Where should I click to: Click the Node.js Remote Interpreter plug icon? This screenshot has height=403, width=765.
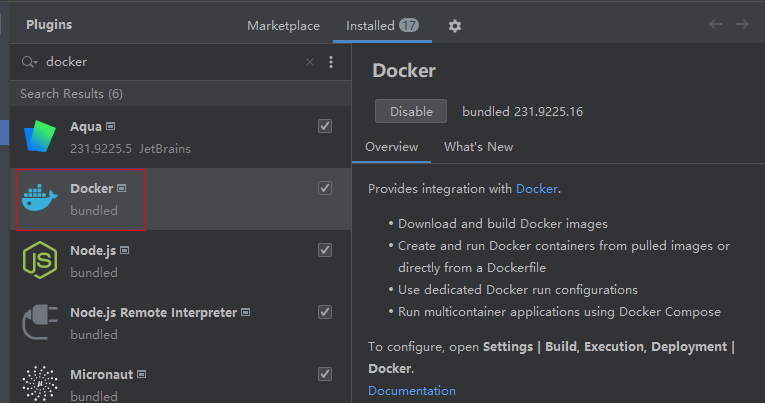(x=40, y=323)
